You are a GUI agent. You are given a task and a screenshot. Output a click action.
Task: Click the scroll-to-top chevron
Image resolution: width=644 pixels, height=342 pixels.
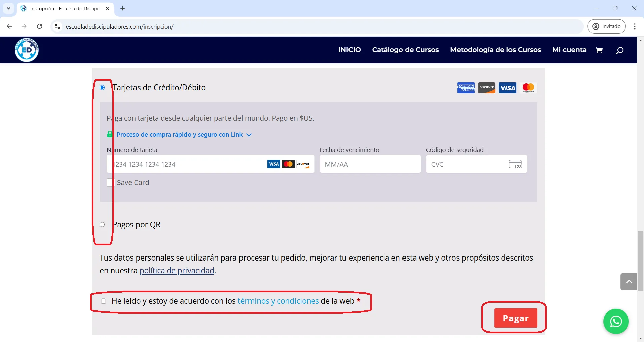[628, 282]
